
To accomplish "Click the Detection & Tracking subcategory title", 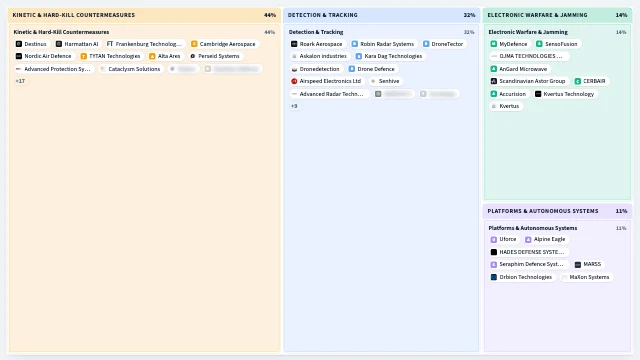I will pyautogui.click(x=316, y=32).
